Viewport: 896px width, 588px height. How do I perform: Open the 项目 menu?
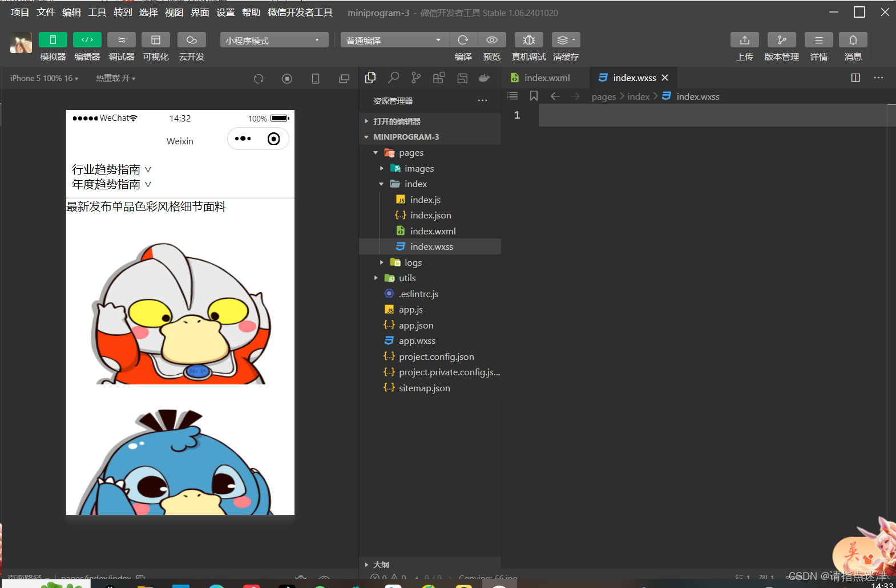click(20, 12)
